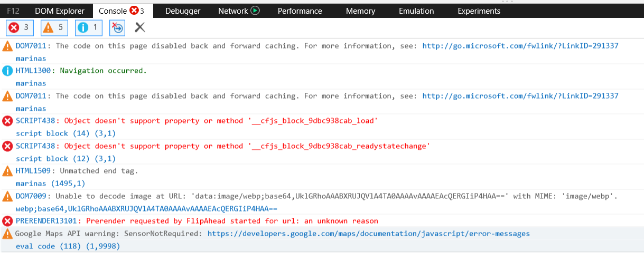644x270 pixels.
Task: Toggle the warnings filter showing 5
Action: 54,27
